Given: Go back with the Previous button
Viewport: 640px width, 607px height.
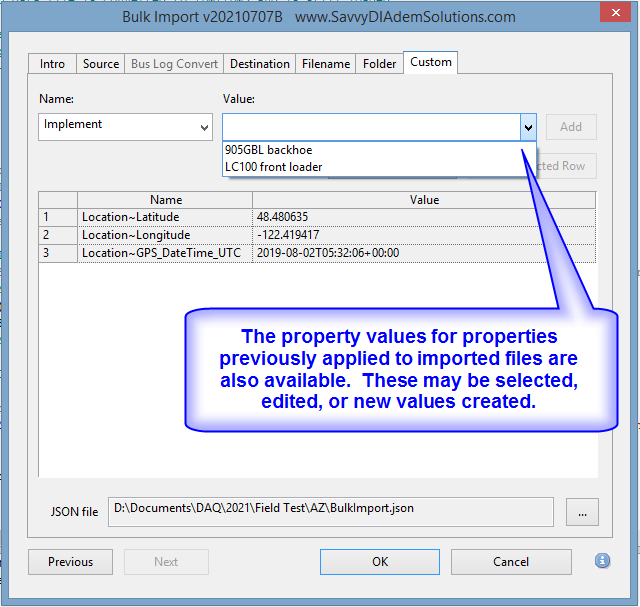Looking at the screenshot, I should [x=70, y=562].
